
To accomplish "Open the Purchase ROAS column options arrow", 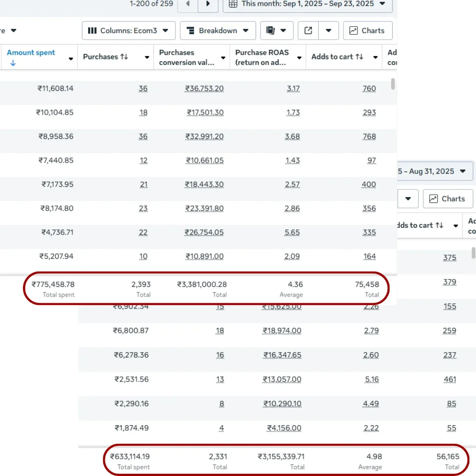I will pos(300,58).
